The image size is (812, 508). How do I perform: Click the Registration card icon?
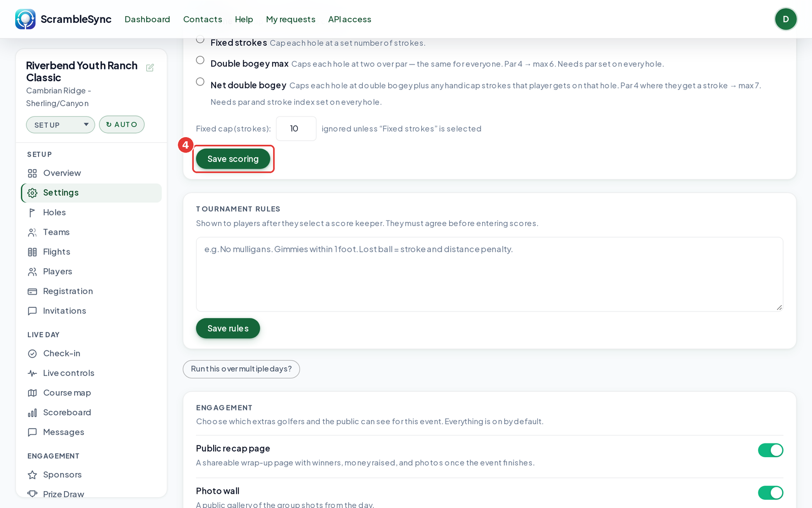32,292
